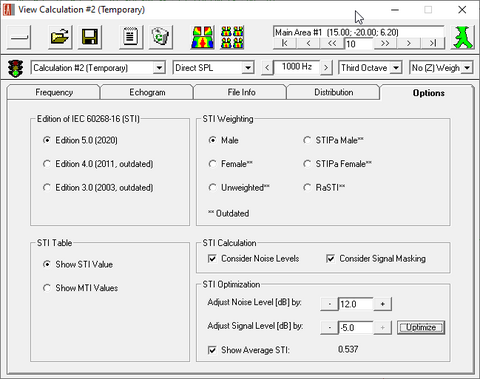Click the Main Area #1 position field
This screenshot has width=480, height=379.
tap(359, 32)
